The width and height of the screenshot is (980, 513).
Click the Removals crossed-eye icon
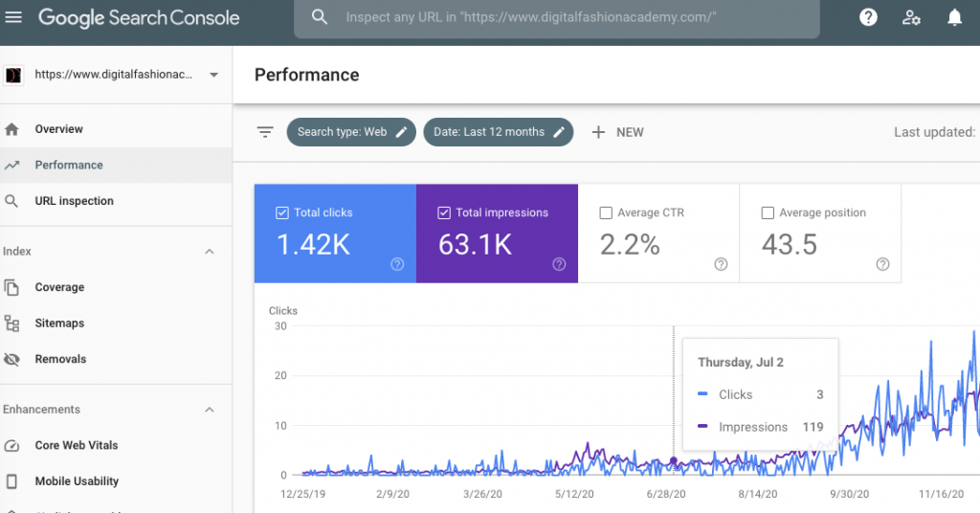coord(11,359)
